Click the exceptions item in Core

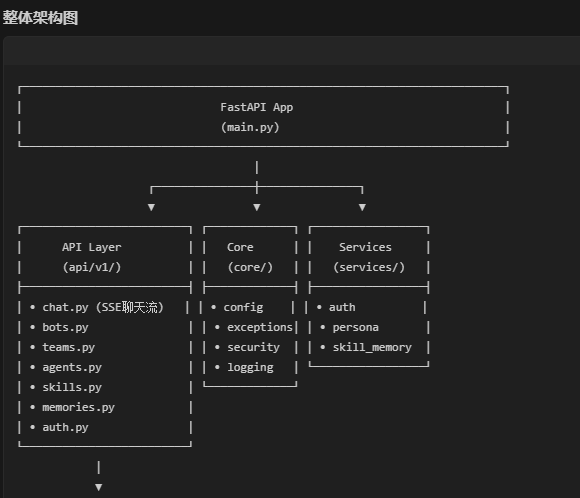(x=260, y=327)
